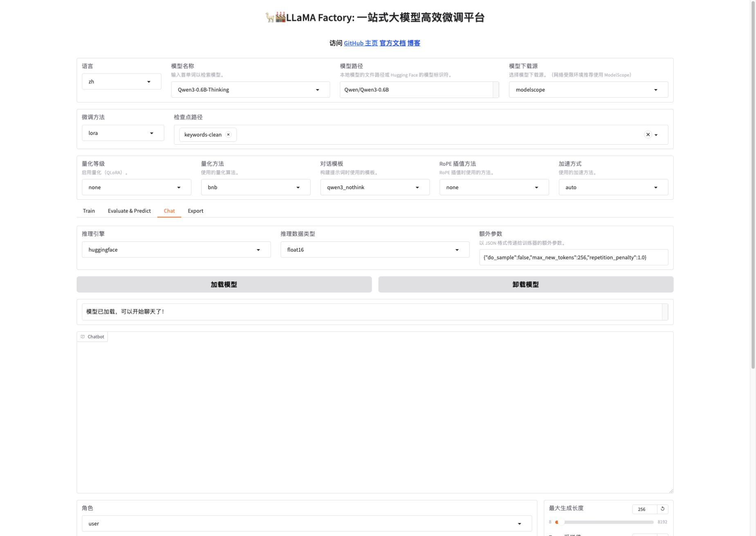
Task: Open the RoPE 插值方法 dropdown
Action: [494, 187]
